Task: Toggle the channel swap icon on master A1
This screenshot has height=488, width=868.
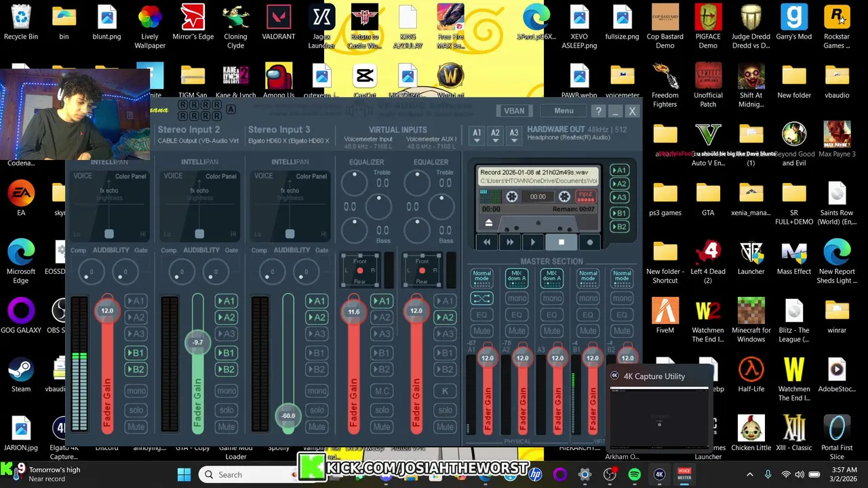Action: 481,298
